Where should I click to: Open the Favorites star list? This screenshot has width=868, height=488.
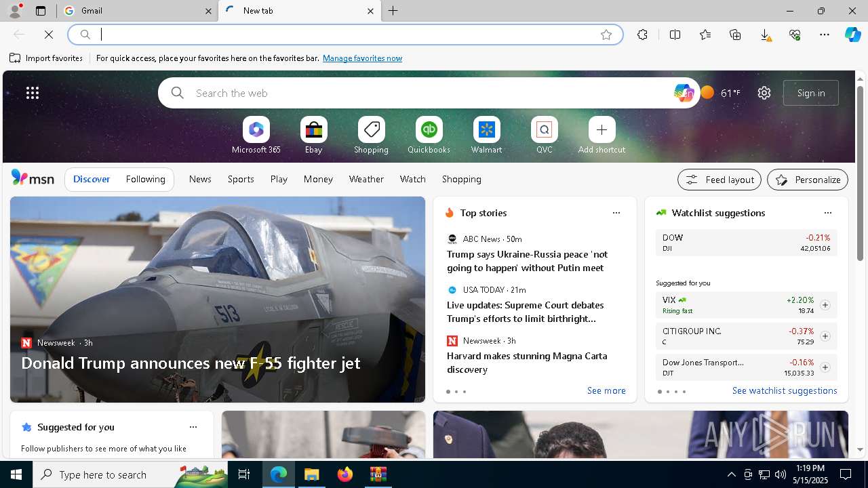(705, 35)
